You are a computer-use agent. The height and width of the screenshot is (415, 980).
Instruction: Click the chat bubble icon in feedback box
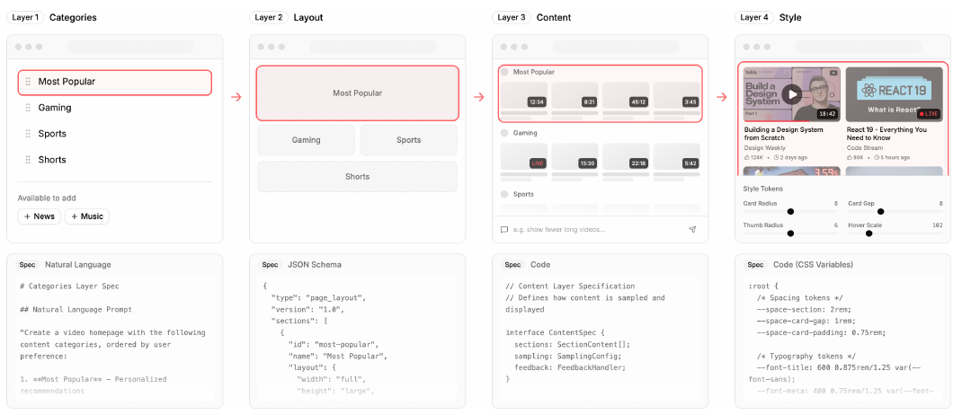point(504,230)
